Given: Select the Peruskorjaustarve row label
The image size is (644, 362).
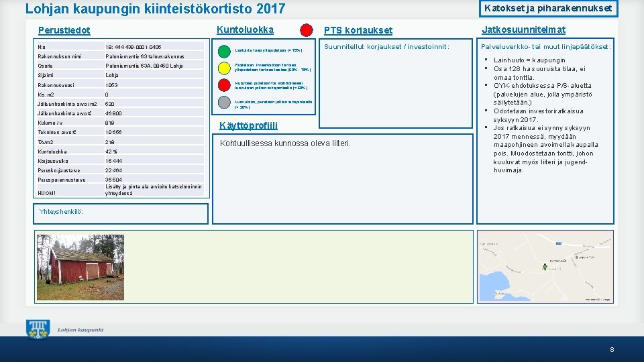Looking at the screenshot, I should [x=59, y=170].
